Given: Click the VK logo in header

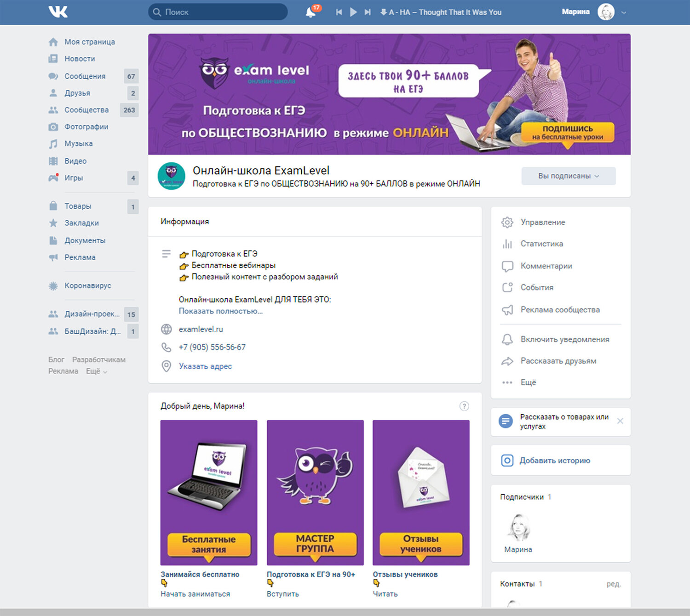Looking at the screenshot, I should (x=58, y=11).
